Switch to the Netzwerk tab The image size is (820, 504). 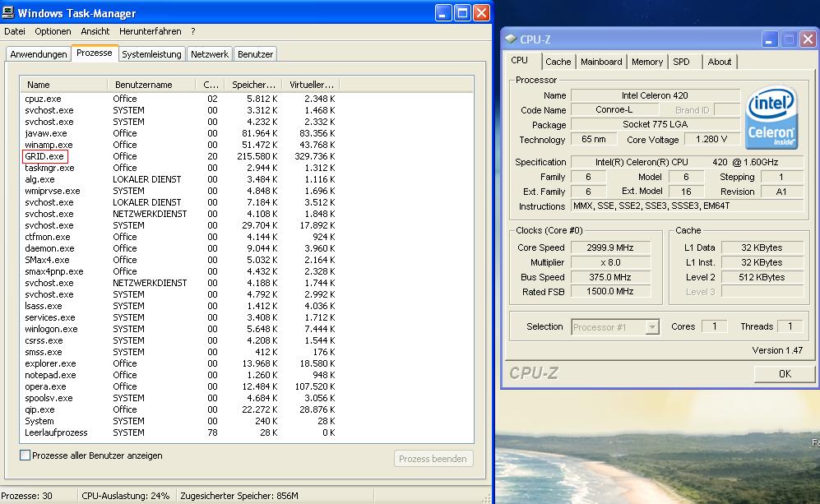(210, 54)
